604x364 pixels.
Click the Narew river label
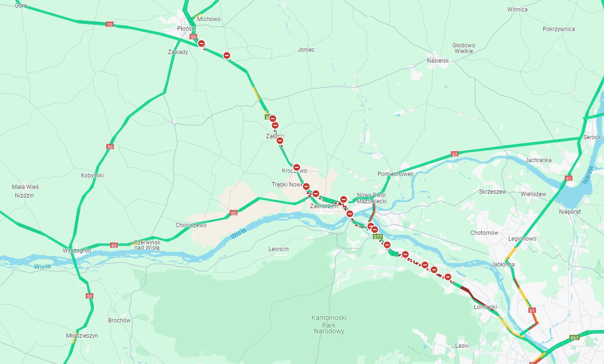click(x=589, y=175)
